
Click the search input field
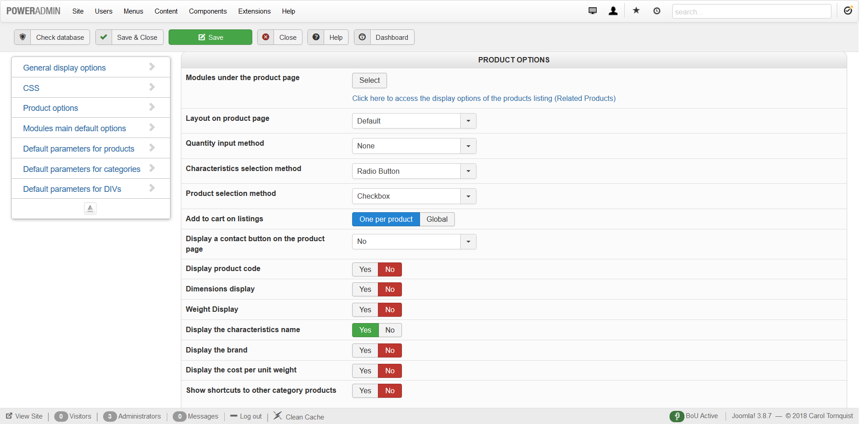[751, 12]
